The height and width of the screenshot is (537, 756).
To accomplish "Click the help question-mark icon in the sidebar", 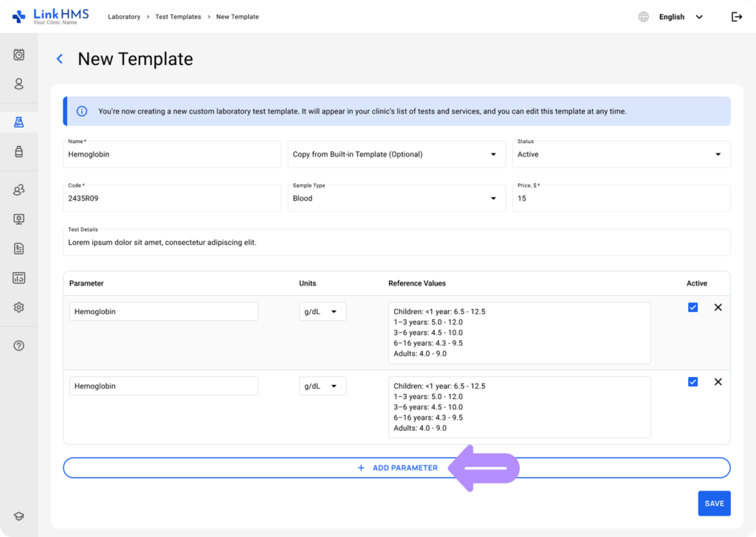I will point(18,345).
